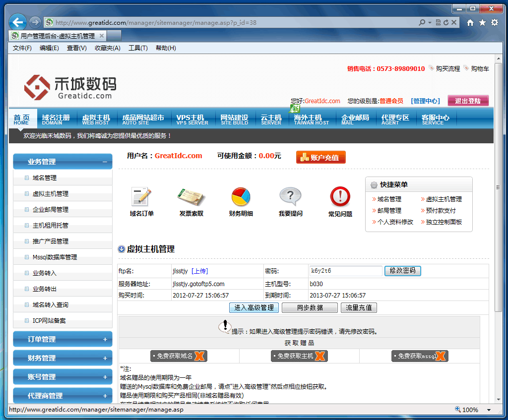Open the browser favorites star icon
Viewport: 508px width, 420px height.
pyautogui.click(x=482, y=23)
